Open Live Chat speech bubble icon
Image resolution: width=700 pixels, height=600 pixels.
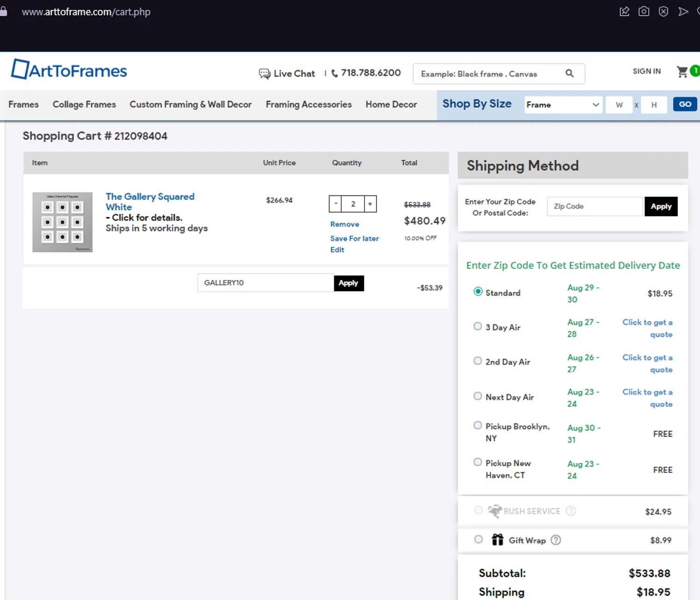pos(265,74)
